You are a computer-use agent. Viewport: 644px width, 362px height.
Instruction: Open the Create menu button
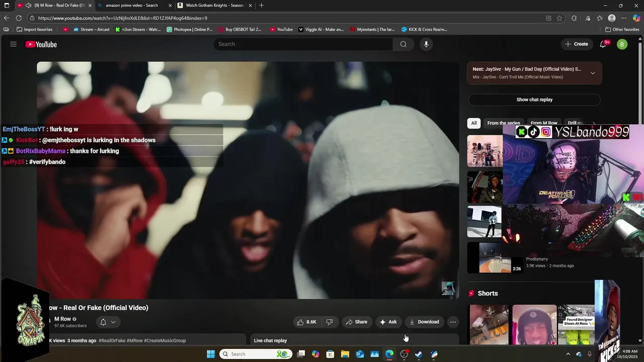point(576,44)
